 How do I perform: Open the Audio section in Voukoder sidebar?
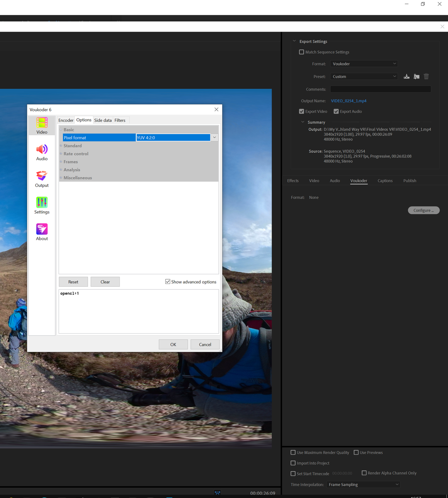point(42,152)
